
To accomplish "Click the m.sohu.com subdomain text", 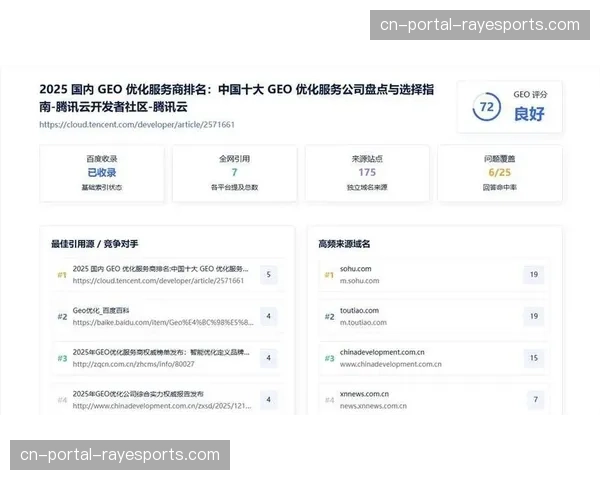I will click(360, 281).
